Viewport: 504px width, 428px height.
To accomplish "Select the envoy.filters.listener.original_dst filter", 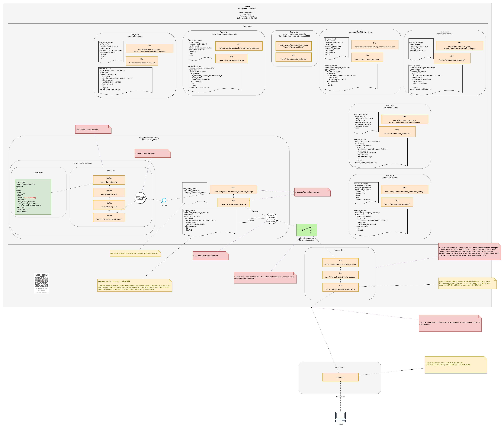I will click(340, 287).
